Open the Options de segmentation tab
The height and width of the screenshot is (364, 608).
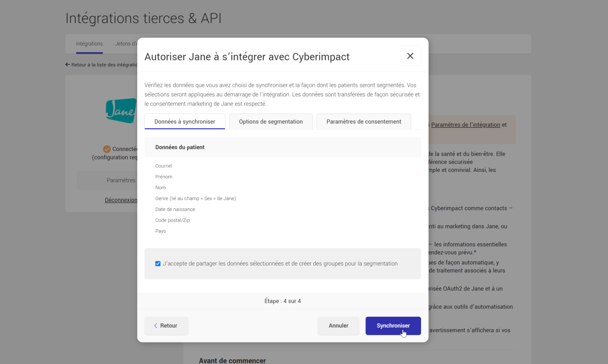click(271, 121)
